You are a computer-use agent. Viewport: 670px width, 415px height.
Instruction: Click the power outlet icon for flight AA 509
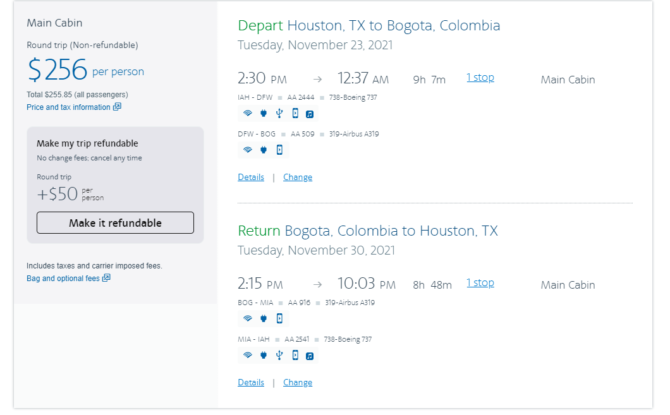(264, 150)
